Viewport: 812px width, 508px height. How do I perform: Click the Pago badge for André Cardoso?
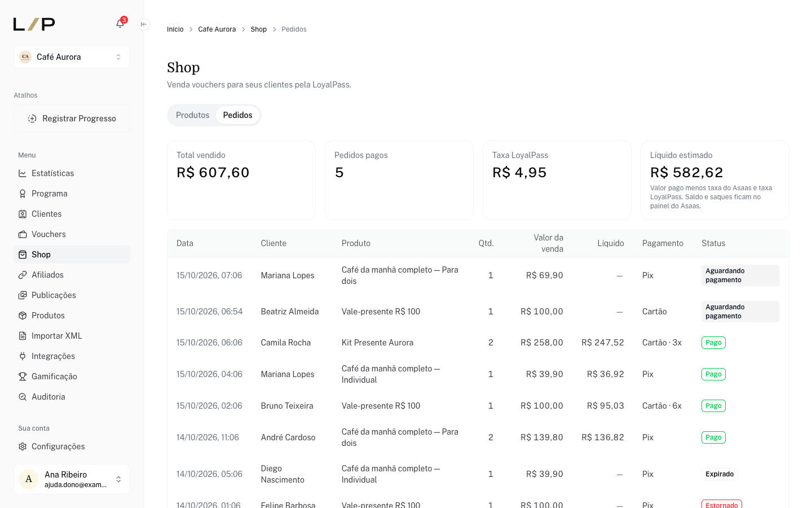[713, 437]
